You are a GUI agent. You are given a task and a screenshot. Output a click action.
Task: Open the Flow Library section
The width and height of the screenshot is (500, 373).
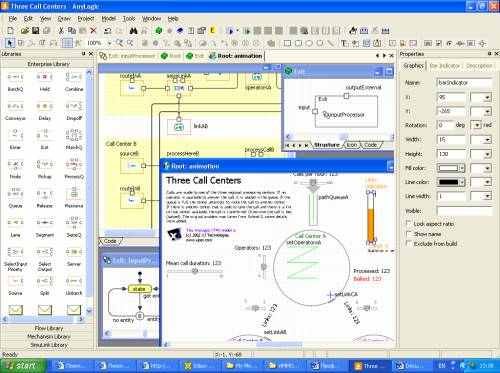pyautogui.click(x=48, y=328)
